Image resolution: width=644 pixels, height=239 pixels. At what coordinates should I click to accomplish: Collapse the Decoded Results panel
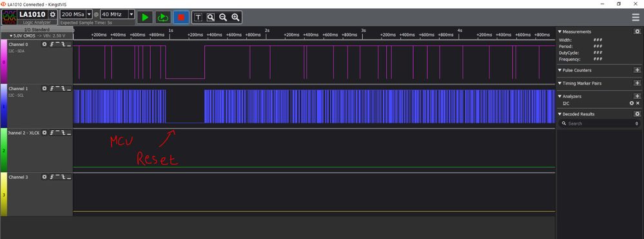[560, 114]
